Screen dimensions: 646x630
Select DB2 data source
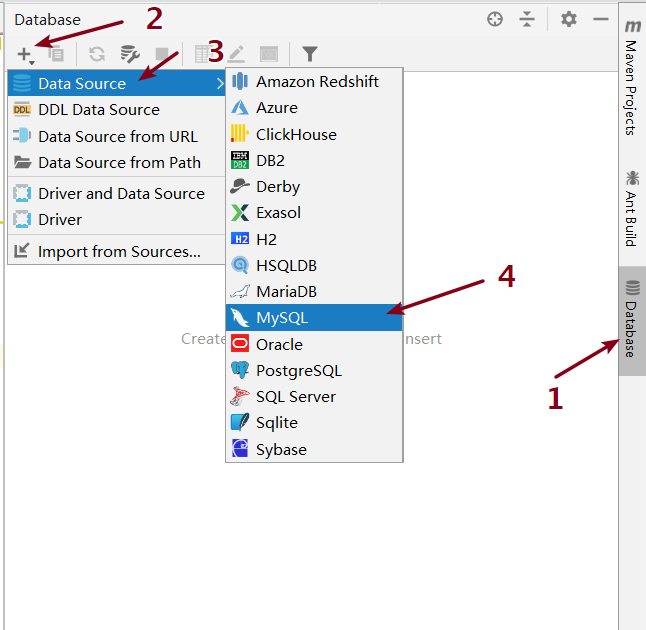[x=314, y=160]
